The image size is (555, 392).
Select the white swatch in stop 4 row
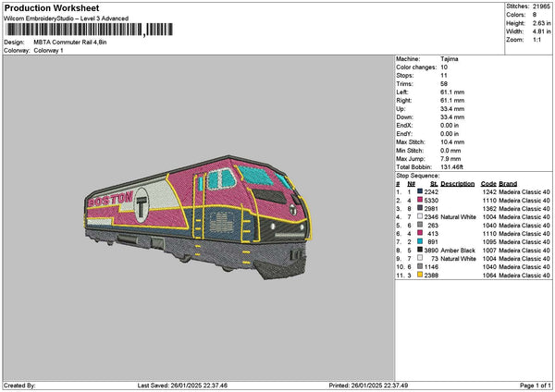point(421,216)
